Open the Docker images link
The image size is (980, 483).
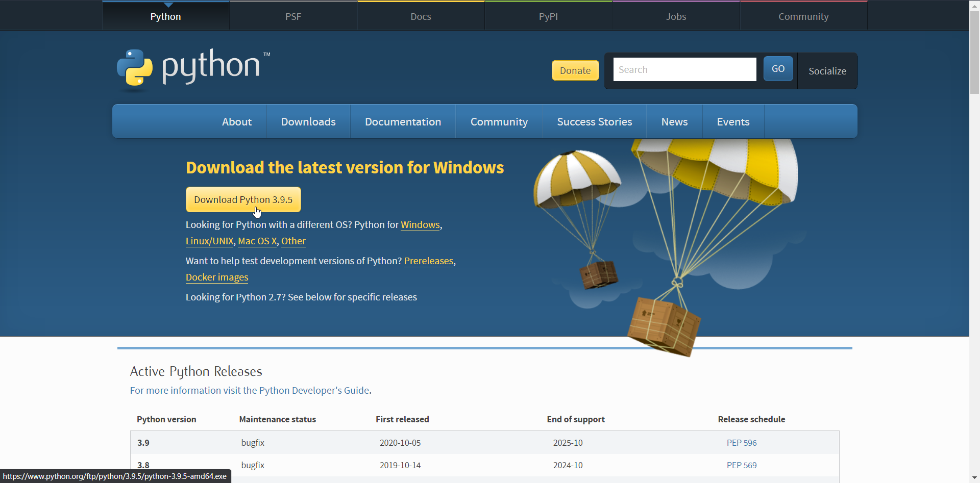tap(217, 277)
